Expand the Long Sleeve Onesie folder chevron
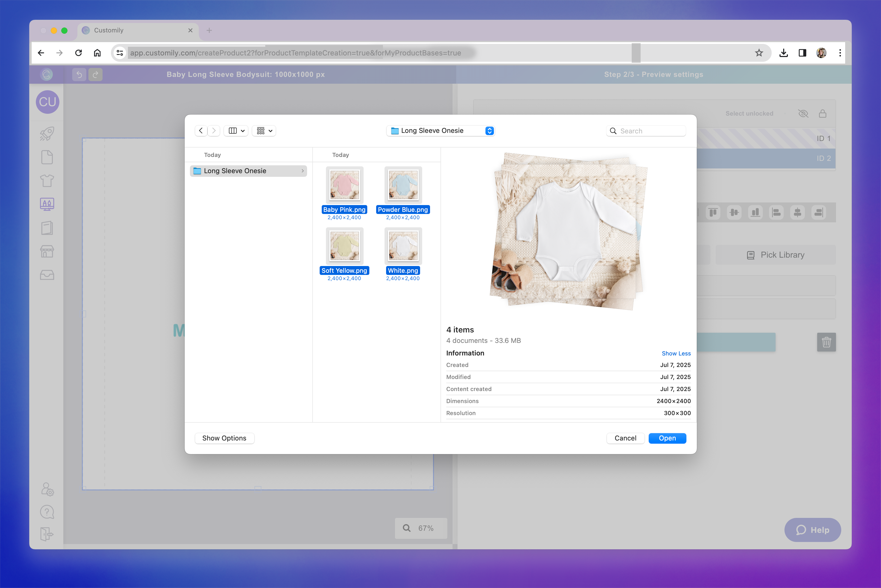 pyautogui.click(x=303, y=171)
